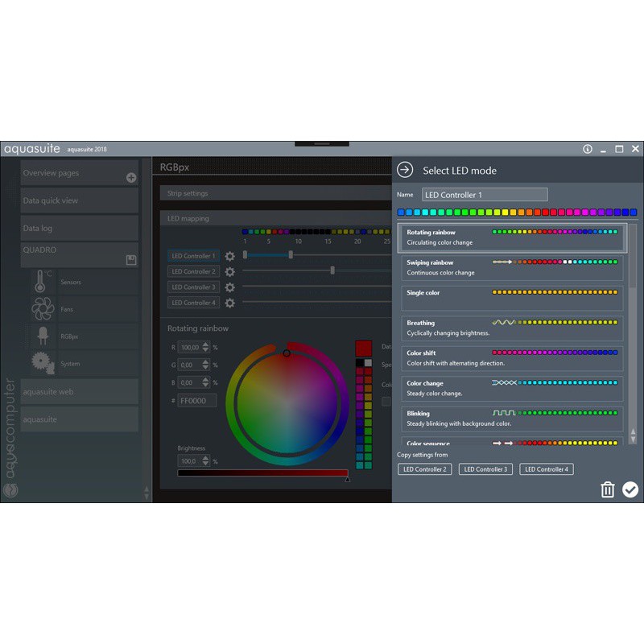Choose the Color shift mode
Screen dimensions: 644x644
click(513, 358)
